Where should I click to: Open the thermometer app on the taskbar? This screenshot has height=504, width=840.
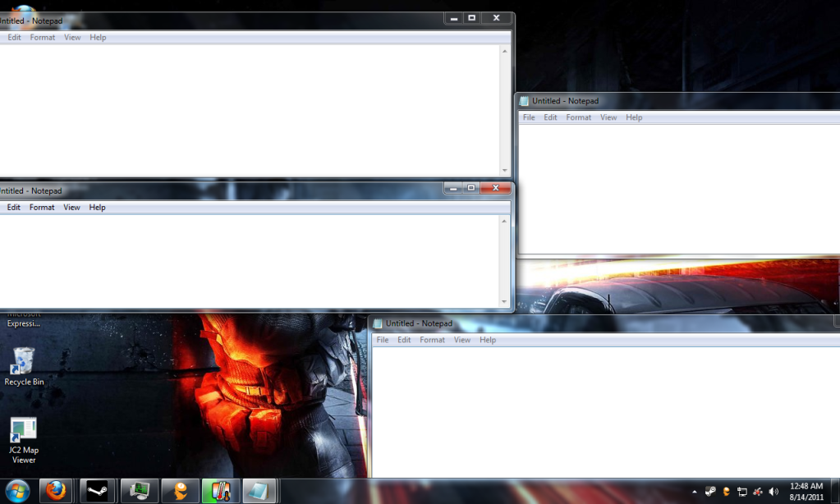pyautogui.click(x=221, y=491)
